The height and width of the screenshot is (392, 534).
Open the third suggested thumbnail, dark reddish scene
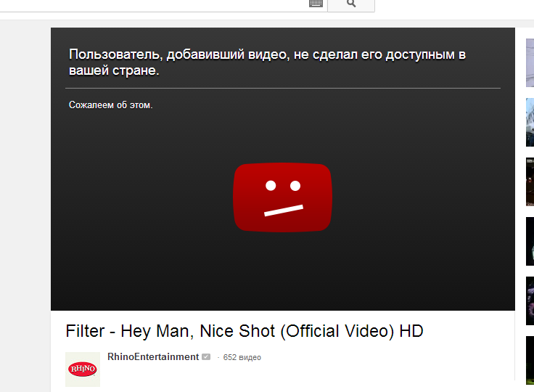point(530,181)
